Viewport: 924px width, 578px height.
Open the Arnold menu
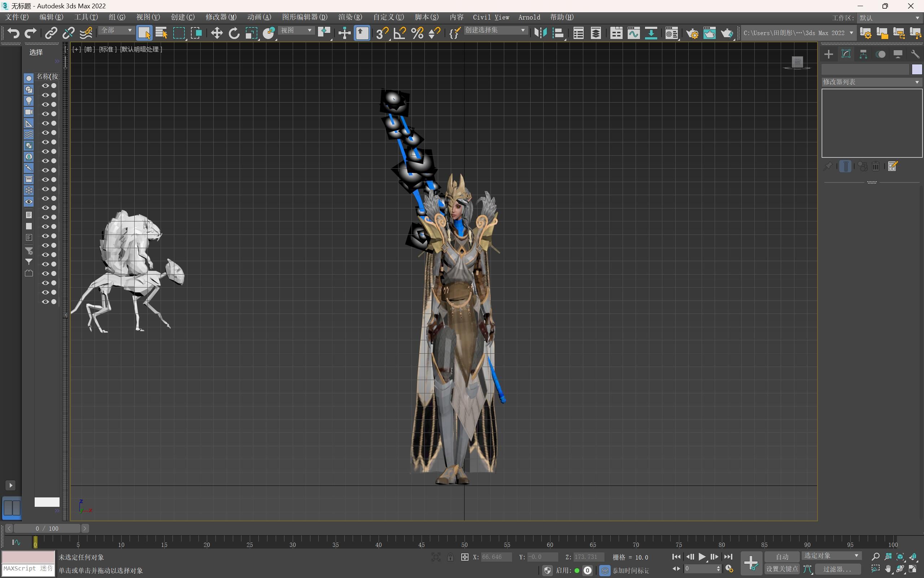(x=529, y=17)
